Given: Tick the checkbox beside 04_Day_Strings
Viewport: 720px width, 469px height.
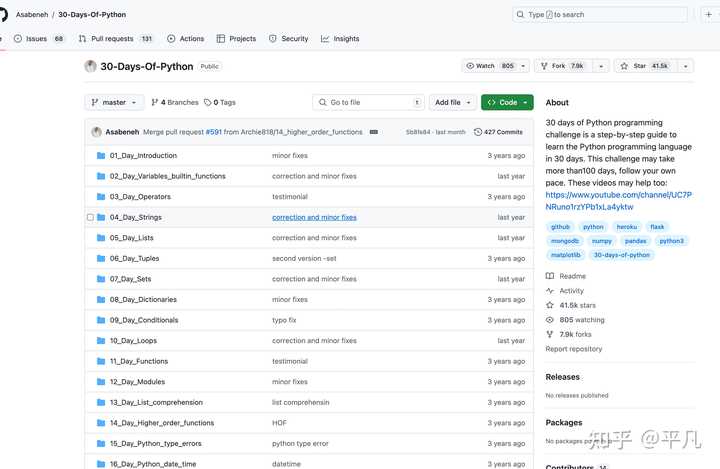Looking at the screenshot, I should (x=90, y=217).
